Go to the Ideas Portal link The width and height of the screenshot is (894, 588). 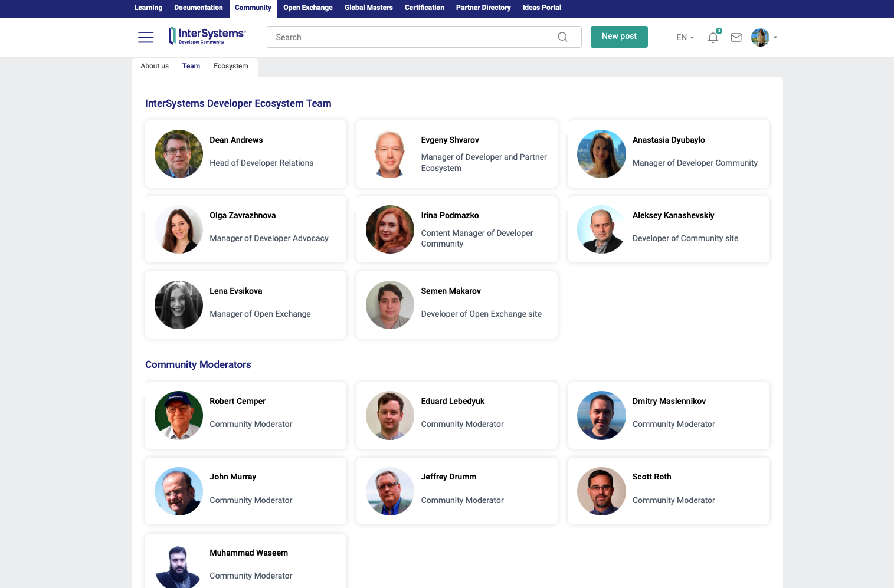[x=542, y=8]
